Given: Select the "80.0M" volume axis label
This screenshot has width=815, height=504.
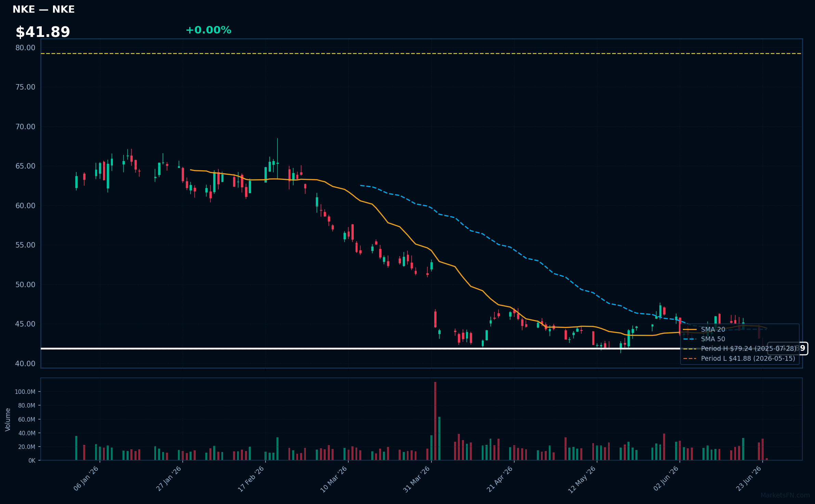Looking at the screenshot, I should tap(27, 406).
